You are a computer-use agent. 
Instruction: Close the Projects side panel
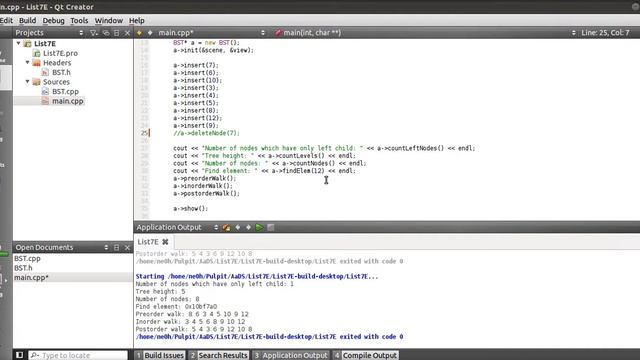pyautogui.click(x=127, y=33)
